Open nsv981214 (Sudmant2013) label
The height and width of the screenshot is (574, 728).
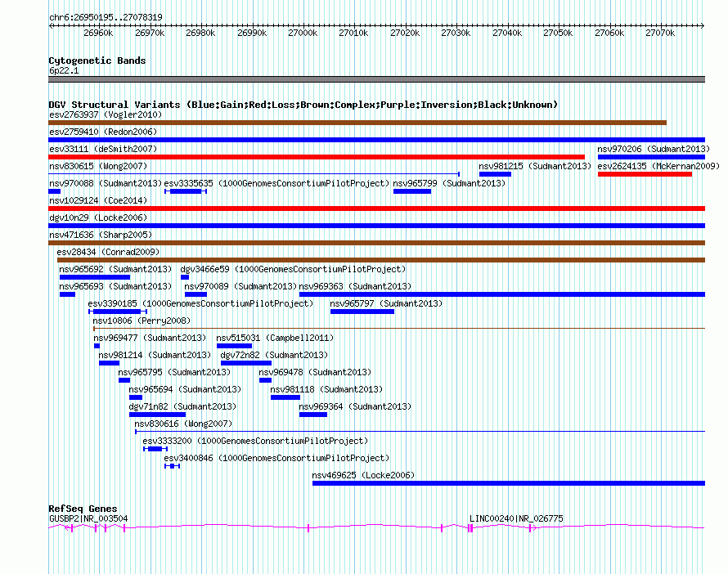pyautogui.click(x=155, y=355)
